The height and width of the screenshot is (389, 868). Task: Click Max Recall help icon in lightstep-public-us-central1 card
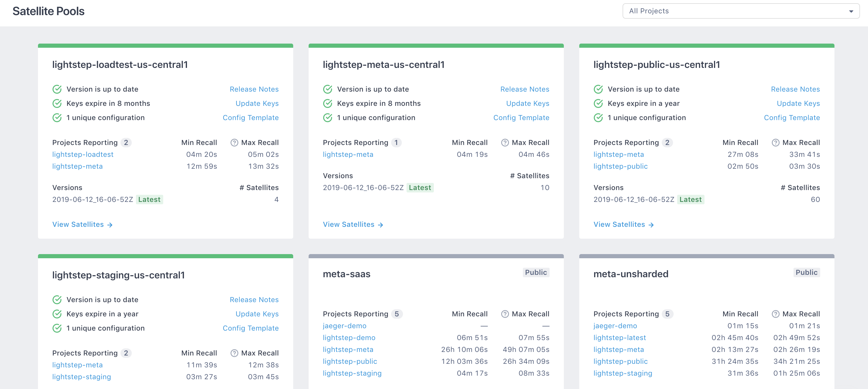[x=775, y=142]
